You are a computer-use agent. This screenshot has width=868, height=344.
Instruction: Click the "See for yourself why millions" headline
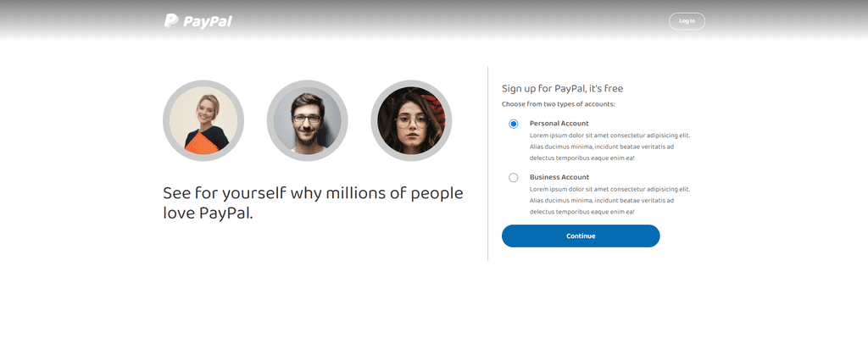point(313,203)
